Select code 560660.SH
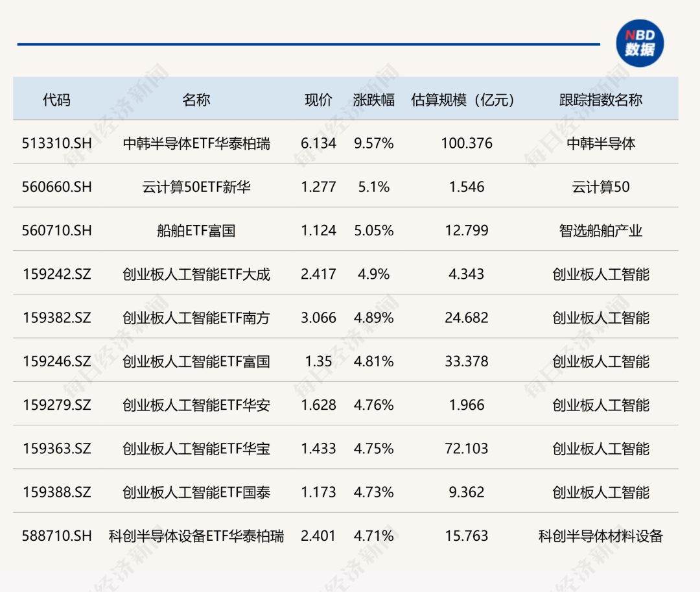This screenshot has width=700, height=592. (56, 187)
